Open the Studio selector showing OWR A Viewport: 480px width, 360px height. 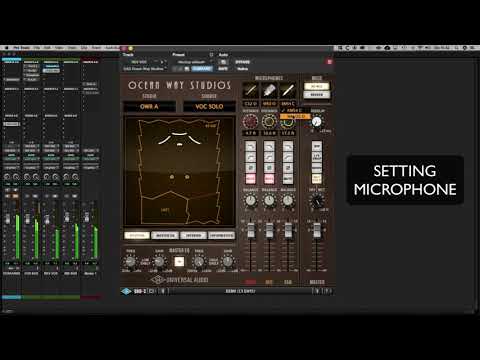click(149, 107)
